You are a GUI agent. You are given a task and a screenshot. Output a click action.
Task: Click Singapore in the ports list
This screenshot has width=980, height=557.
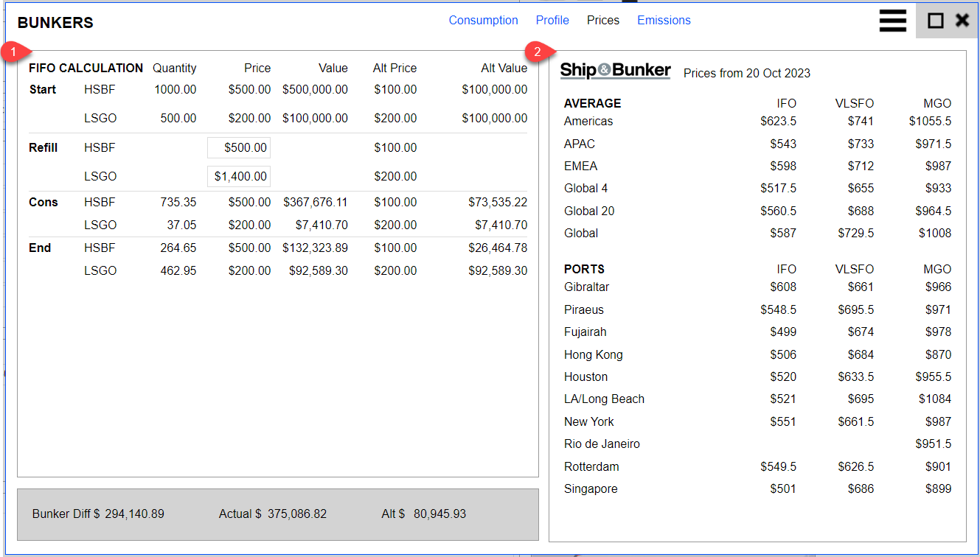click(591, 489)
